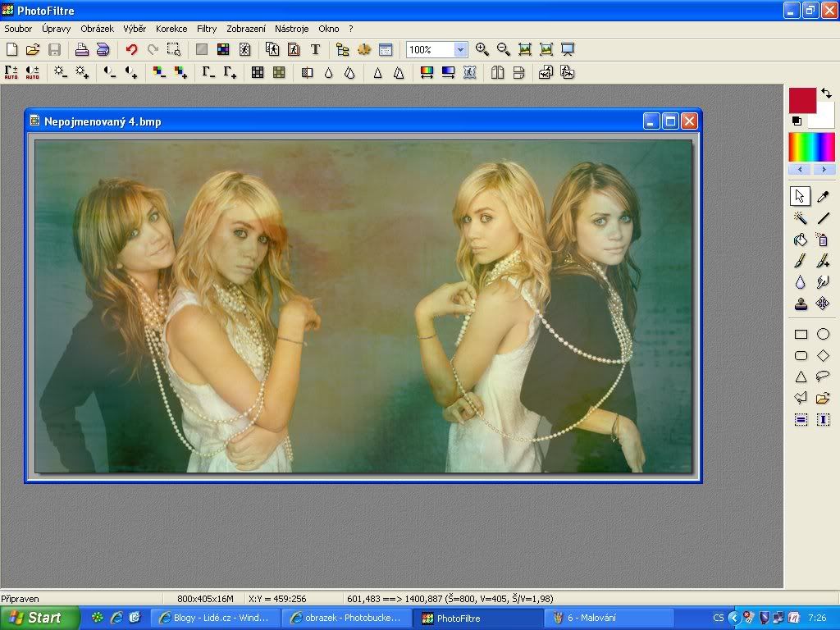Select the Clone stamp tool

coord(801,304)
